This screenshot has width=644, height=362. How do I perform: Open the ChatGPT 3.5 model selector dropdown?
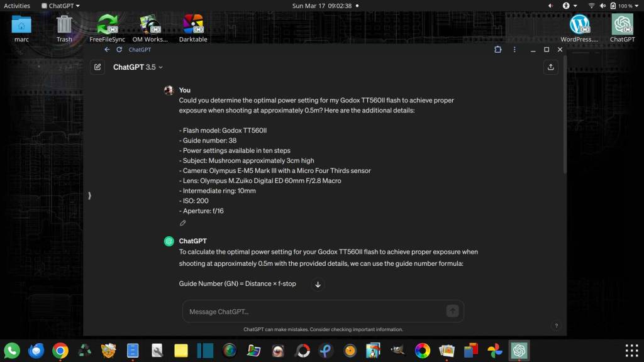click(x=138, y=67)
